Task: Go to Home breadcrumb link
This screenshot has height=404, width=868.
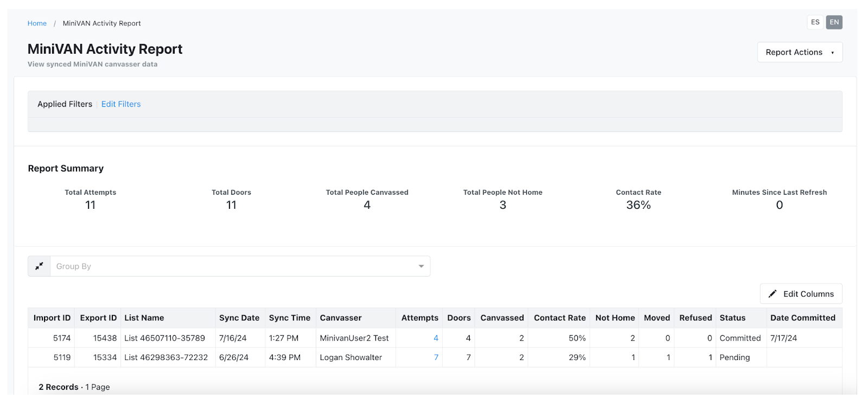Action: (x=37, y=23)
